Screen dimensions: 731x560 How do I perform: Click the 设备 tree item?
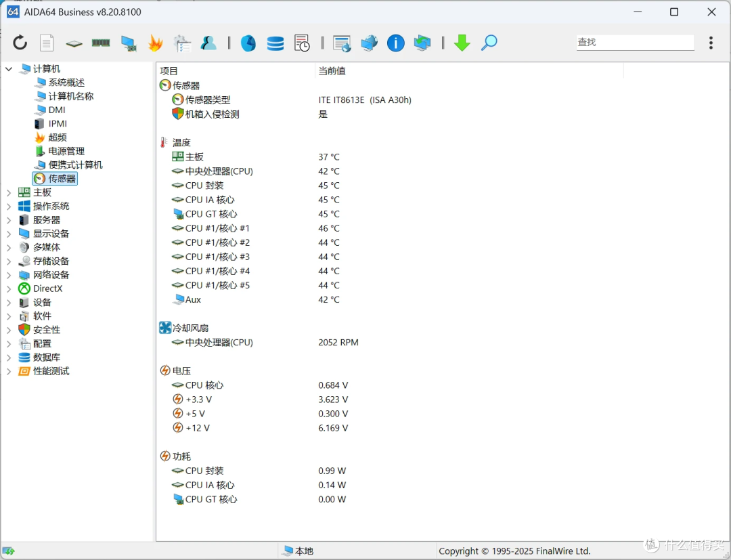pos(42,302)
